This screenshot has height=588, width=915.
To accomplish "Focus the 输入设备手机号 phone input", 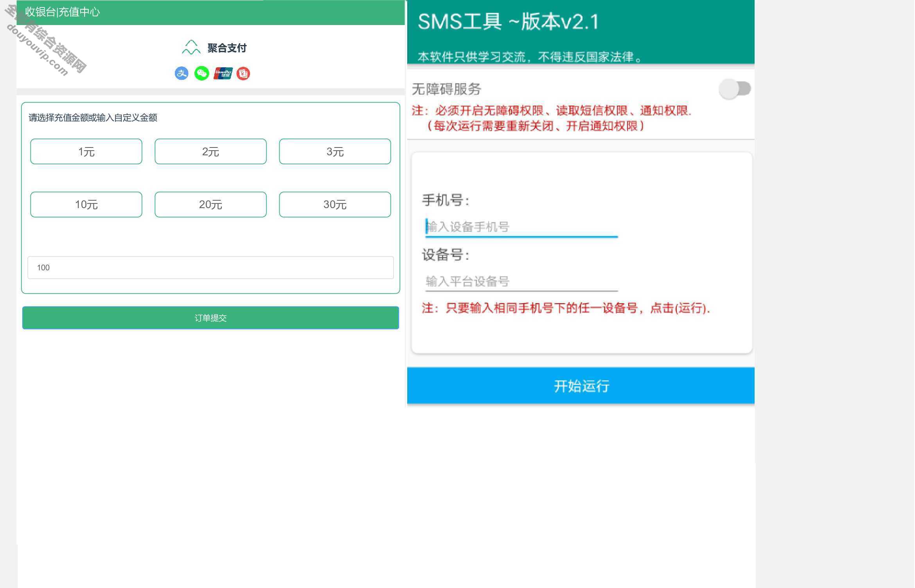I will click(x=521, y=227).
